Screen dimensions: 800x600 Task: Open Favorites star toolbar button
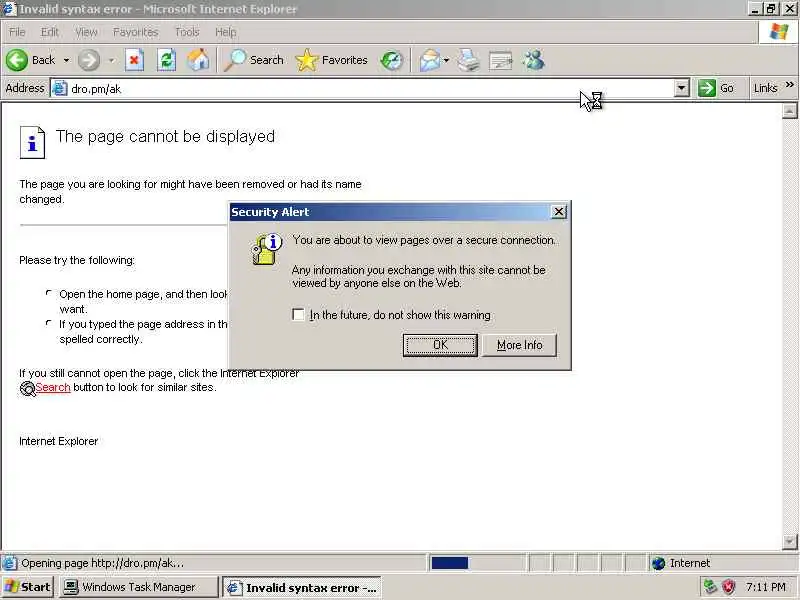332,60
